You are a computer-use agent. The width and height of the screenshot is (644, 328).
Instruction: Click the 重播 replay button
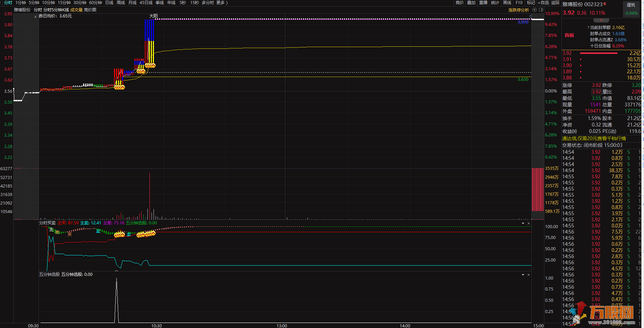(483, 3)
